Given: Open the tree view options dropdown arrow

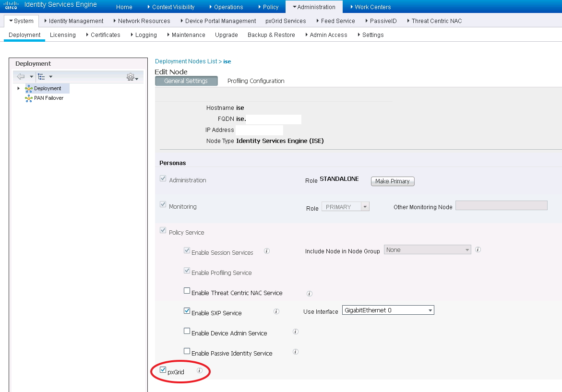Looking at the screenshot, I should click(50, 77).
